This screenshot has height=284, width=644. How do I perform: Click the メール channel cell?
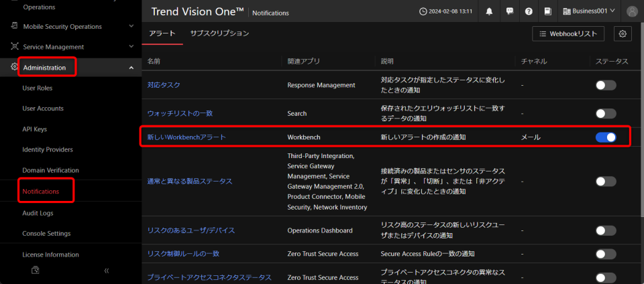coord(531,137)
